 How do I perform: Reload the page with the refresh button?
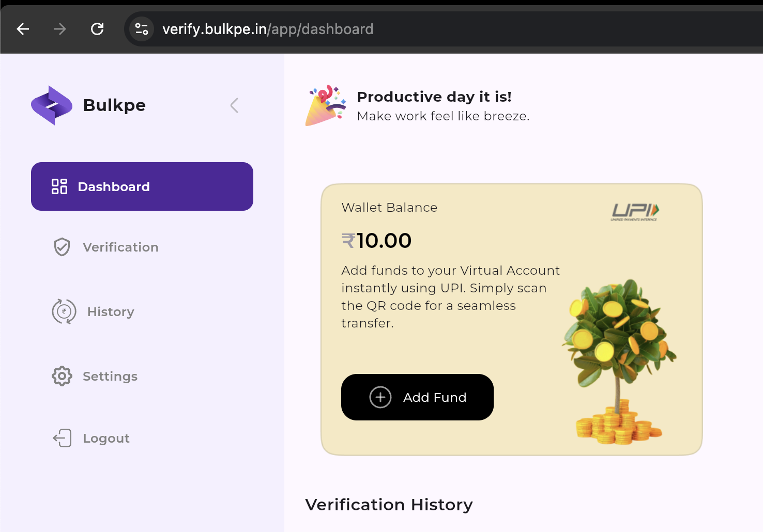point(97,29)
